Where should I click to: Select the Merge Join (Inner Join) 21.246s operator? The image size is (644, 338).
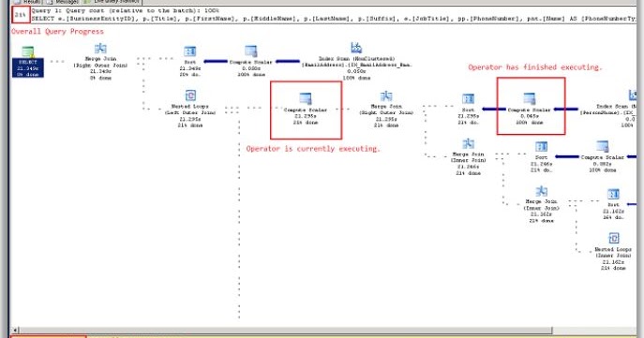pyautogui.click(x=468, y=156)
